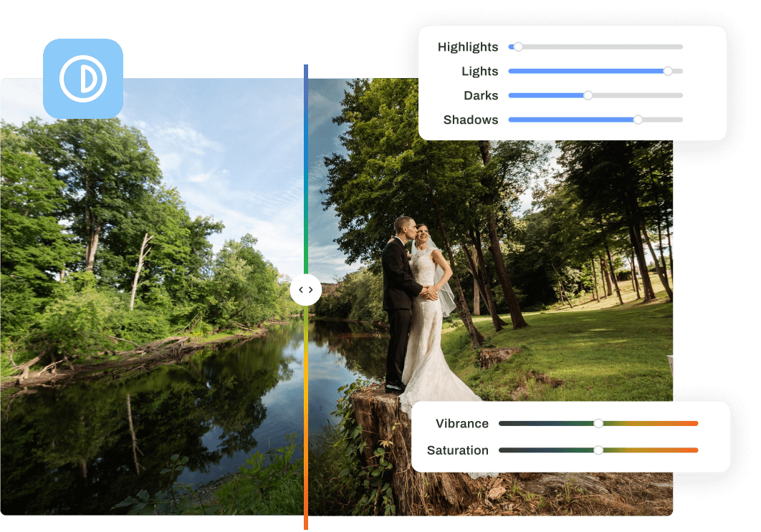This screenshot has width=761, height=532.
Task: Click the Saturation label
Action: [458, 450]
